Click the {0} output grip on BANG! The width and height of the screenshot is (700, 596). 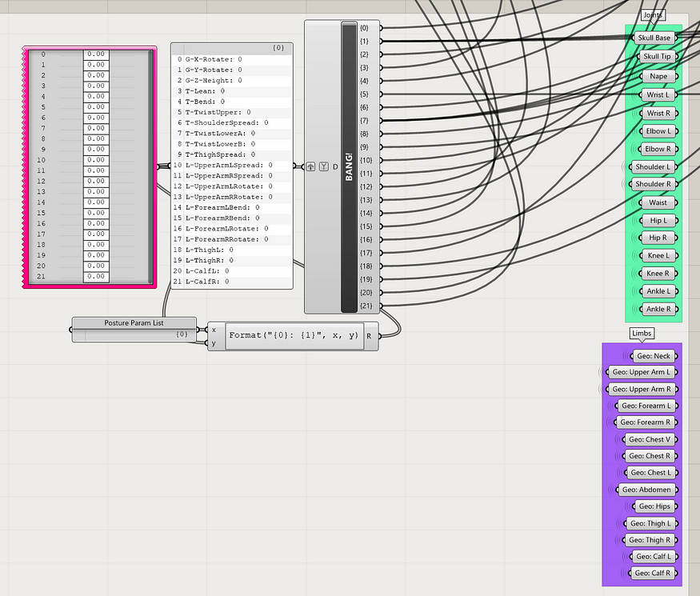[x=381, y=28]
